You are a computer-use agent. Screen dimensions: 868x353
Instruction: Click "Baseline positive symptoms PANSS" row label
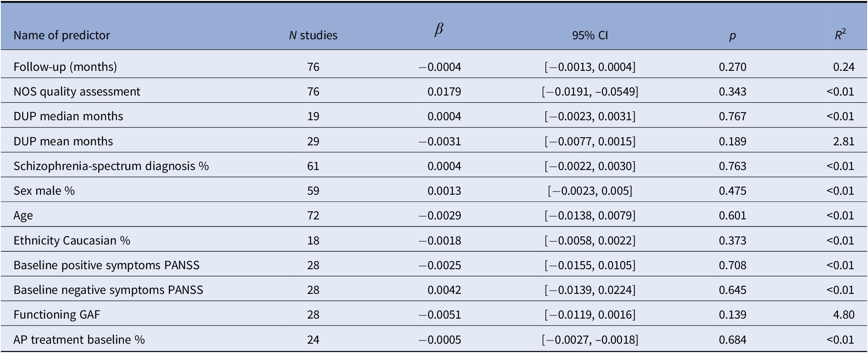click(x=107, y=265)
